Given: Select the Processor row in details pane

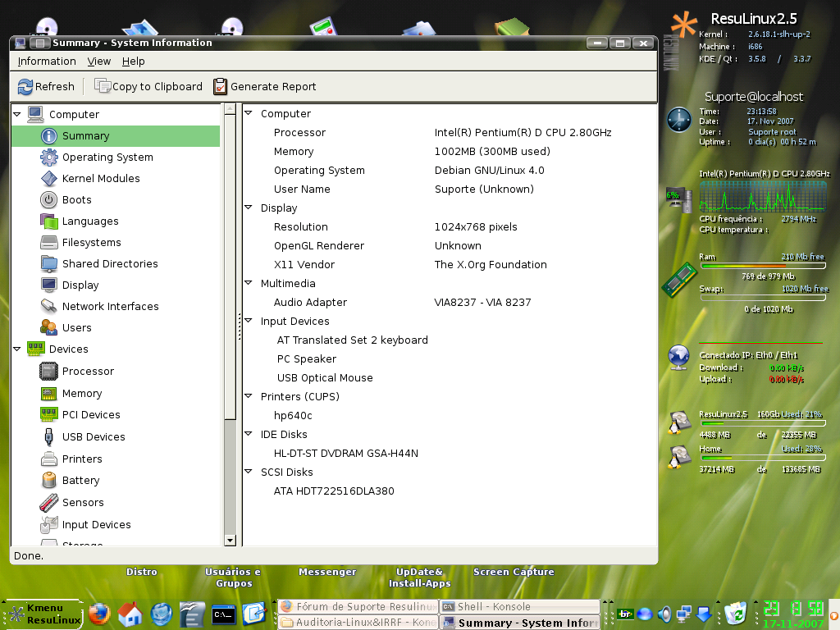Looking at the screenshot, I should [x=449, y=132].
